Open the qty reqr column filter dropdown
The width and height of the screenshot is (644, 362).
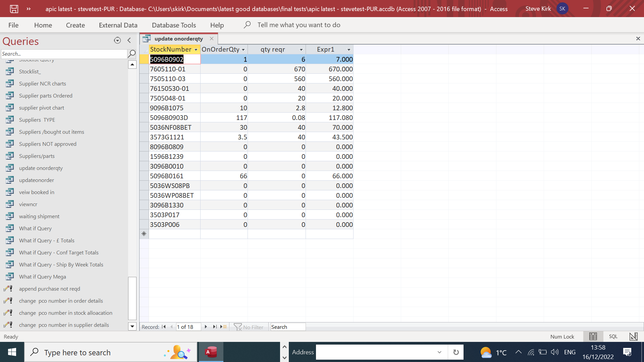coord(301,50)
